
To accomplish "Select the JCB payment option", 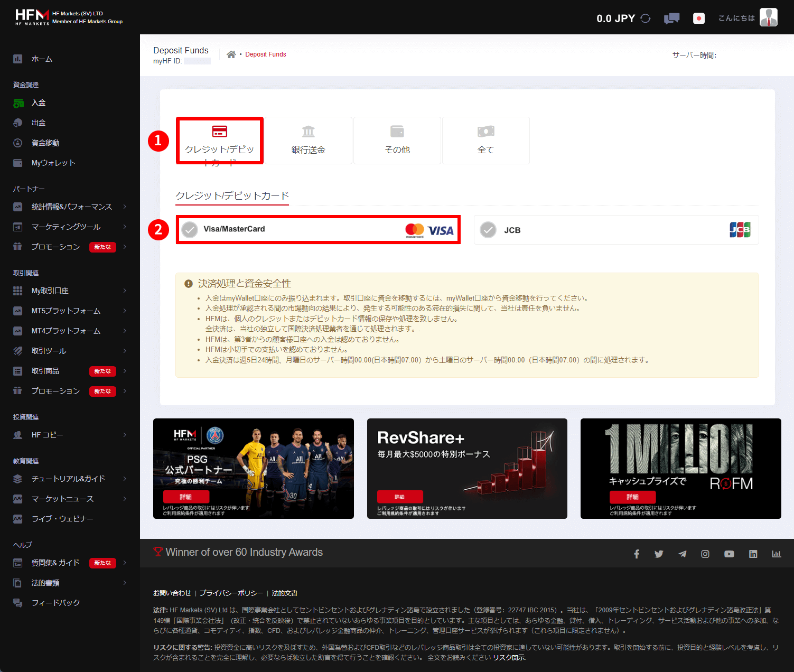I will [x=616, y=230].
